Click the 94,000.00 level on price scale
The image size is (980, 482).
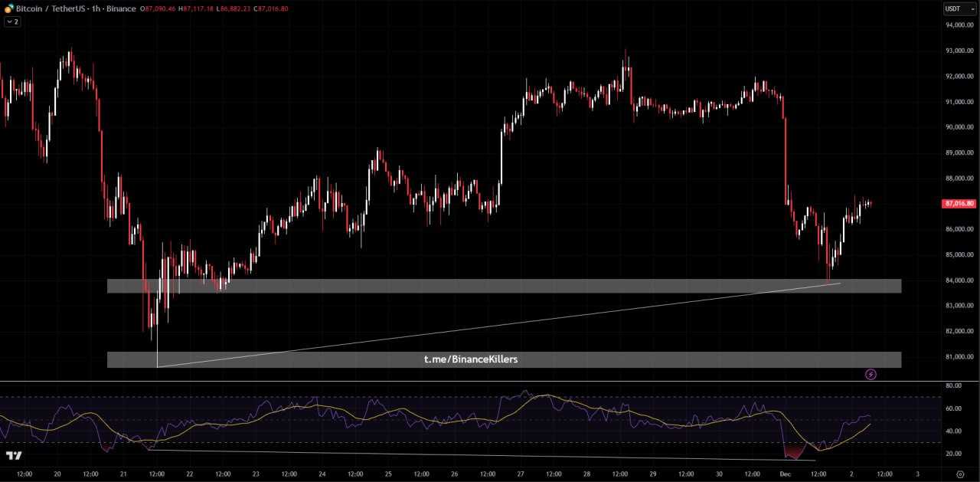coord(959,25)
